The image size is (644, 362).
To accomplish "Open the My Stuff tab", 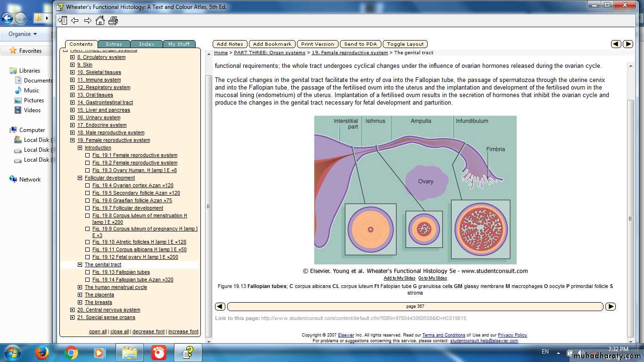I will click(x=179, y=44).
